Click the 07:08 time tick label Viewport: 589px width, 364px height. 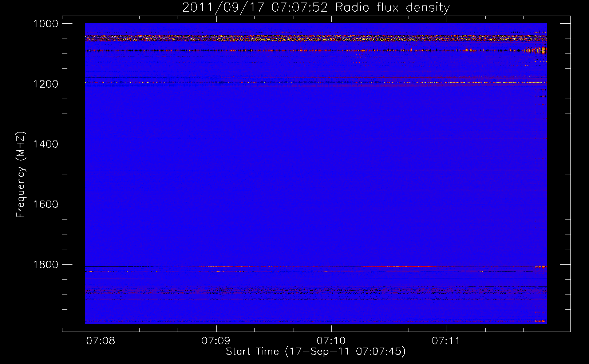click(x=101, y=341)
